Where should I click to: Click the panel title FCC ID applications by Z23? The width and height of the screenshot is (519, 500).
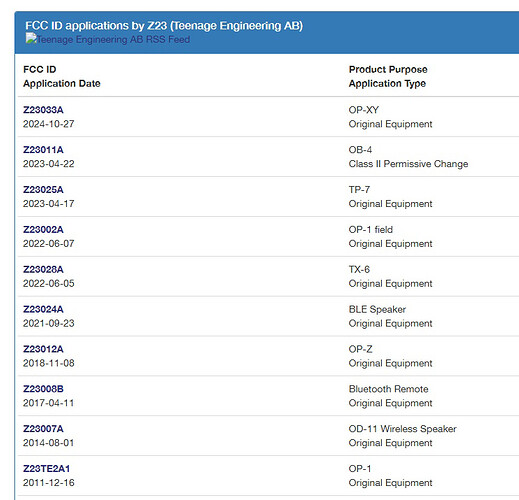click(x=164, y=26)
